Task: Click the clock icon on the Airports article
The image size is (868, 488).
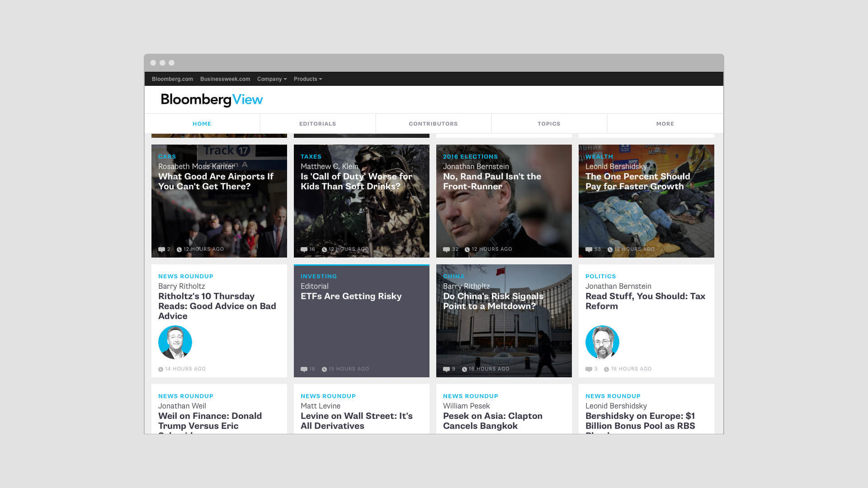Action: click(x=179, y=249)
